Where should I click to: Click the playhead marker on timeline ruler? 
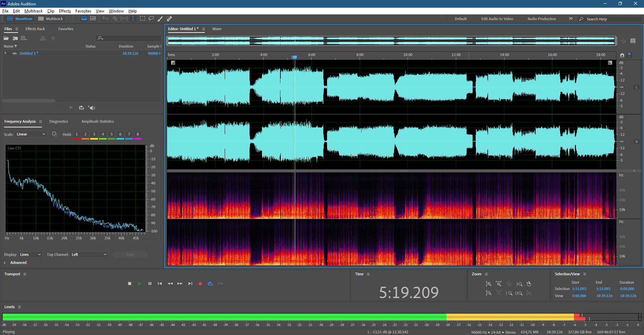click(x=294, y=57)
